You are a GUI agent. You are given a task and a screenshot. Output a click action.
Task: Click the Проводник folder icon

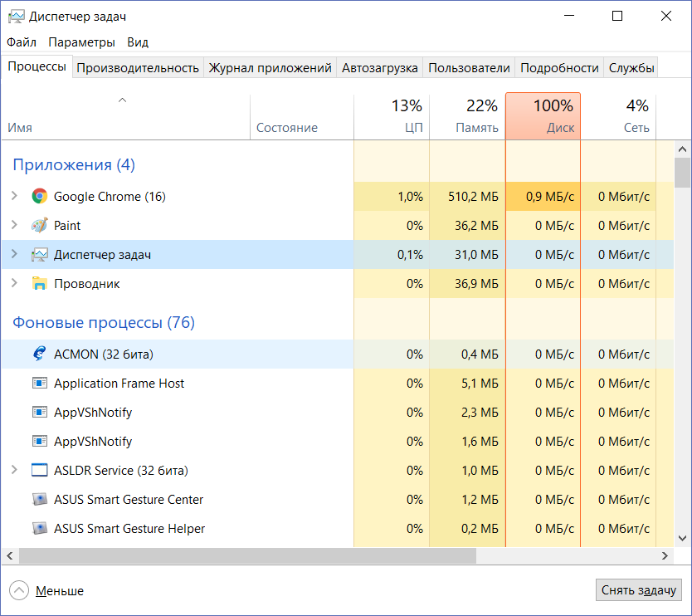(x=39, y=283)
